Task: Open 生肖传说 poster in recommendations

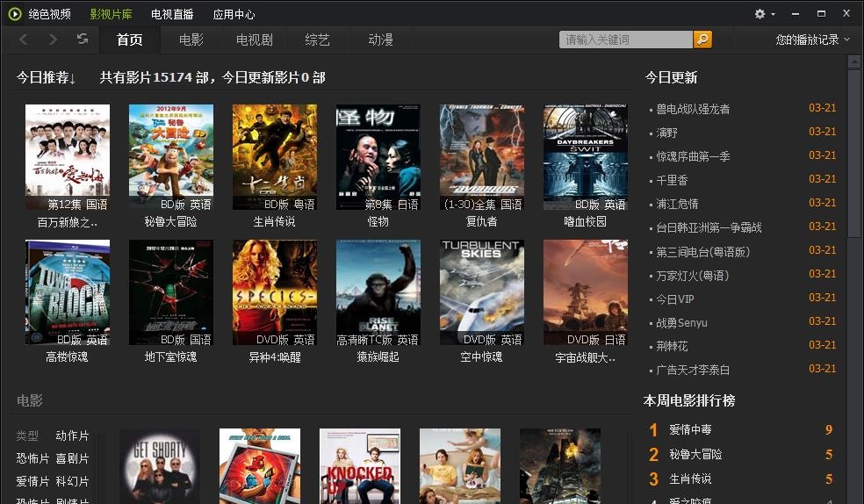Action: [x=275, y=157]
